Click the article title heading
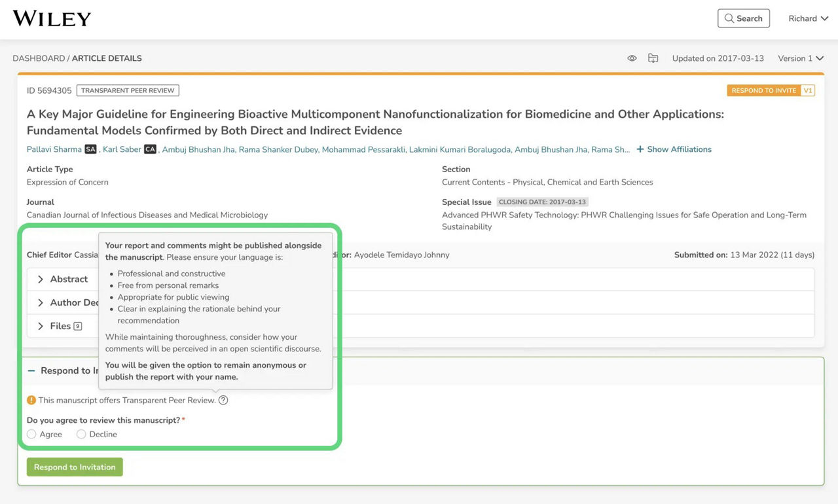The width and height of the screenshot is (838, 504). [x=375, y=122]
